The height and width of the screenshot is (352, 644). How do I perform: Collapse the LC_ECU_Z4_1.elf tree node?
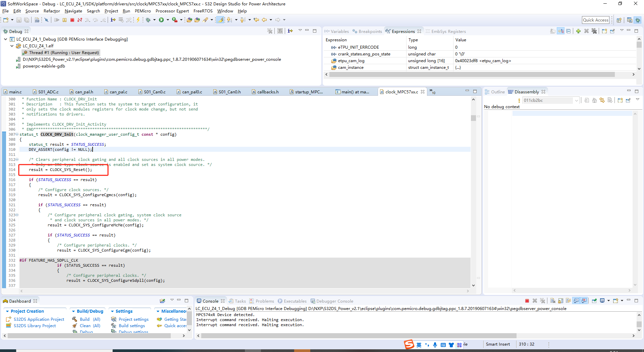coord(12,46)
